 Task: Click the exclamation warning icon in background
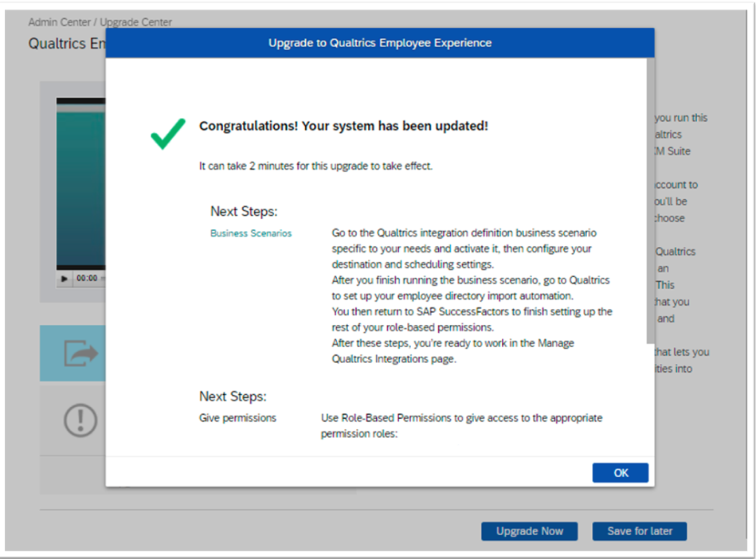(x=80, y=420)
